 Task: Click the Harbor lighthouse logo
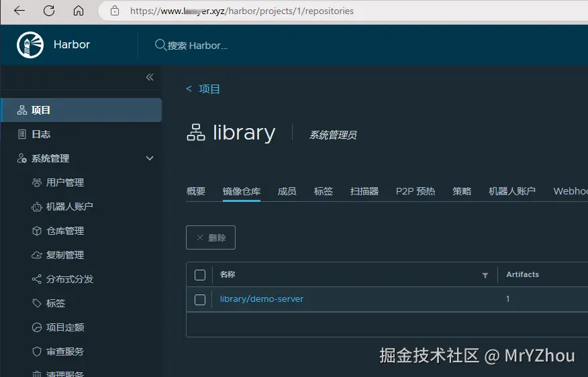30,44
